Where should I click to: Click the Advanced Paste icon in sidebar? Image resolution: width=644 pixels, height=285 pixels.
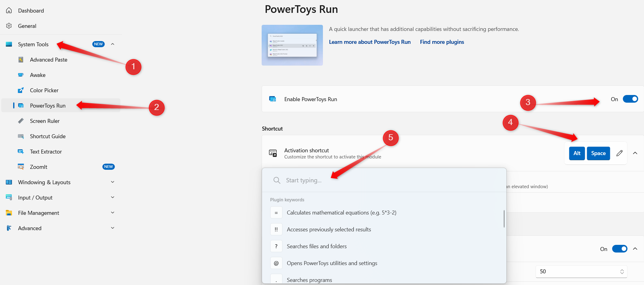[x=21, y=60]
